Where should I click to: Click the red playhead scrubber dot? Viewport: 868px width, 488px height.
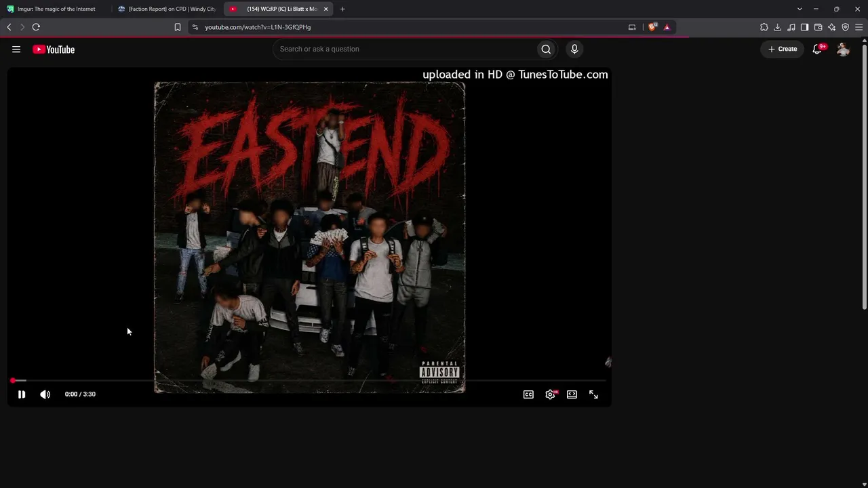click(x=13, y=380)
